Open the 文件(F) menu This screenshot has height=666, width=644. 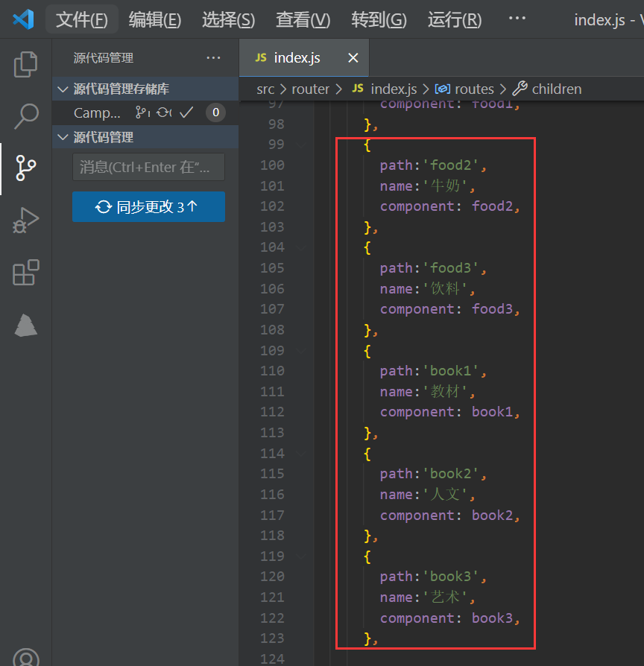(x=81, y=20)
